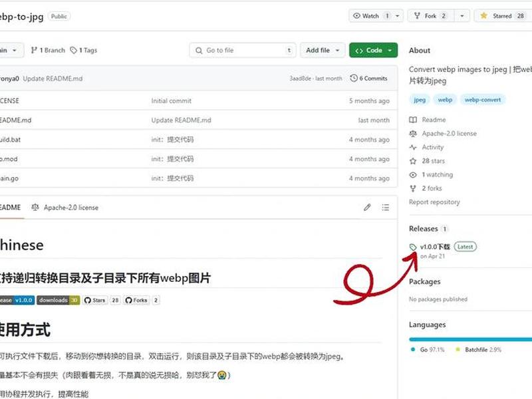The image size is (532, 399).
Task: Click the tag icon next to Tags
Action: (73, 51)
